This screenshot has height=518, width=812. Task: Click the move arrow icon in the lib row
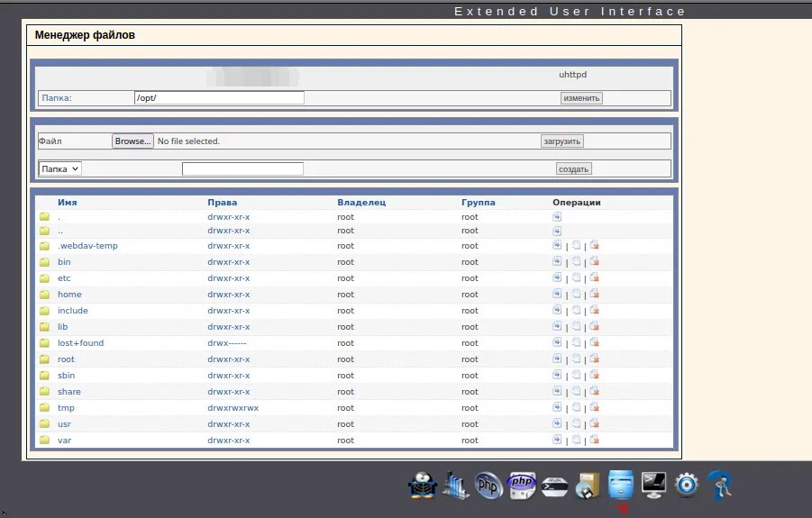(x=557, y=326)
